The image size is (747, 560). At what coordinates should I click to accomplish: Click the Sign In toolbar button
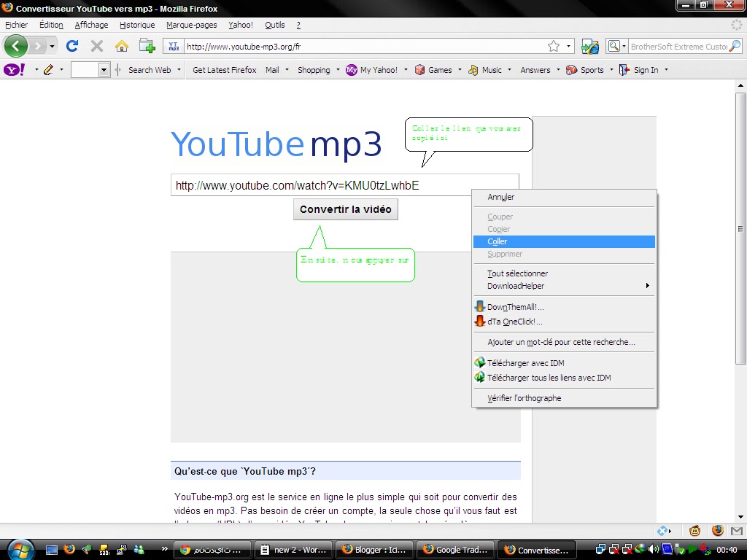coord(638,70)
